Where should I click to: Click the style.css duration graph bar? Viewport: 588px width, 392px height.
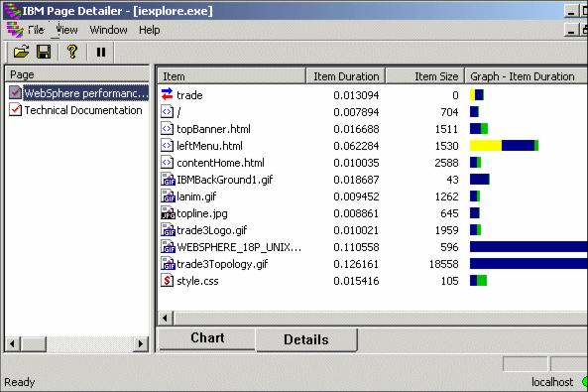click(478, 281)
